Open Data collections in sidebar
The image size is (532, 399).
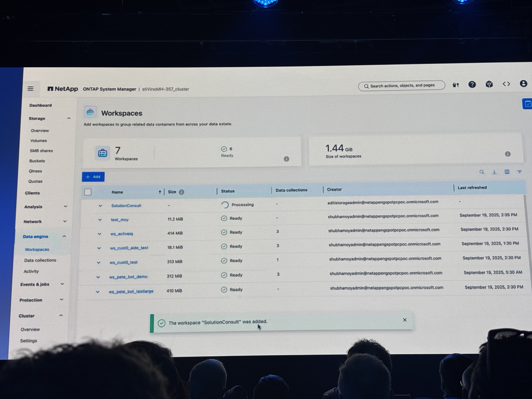(40, 260)
